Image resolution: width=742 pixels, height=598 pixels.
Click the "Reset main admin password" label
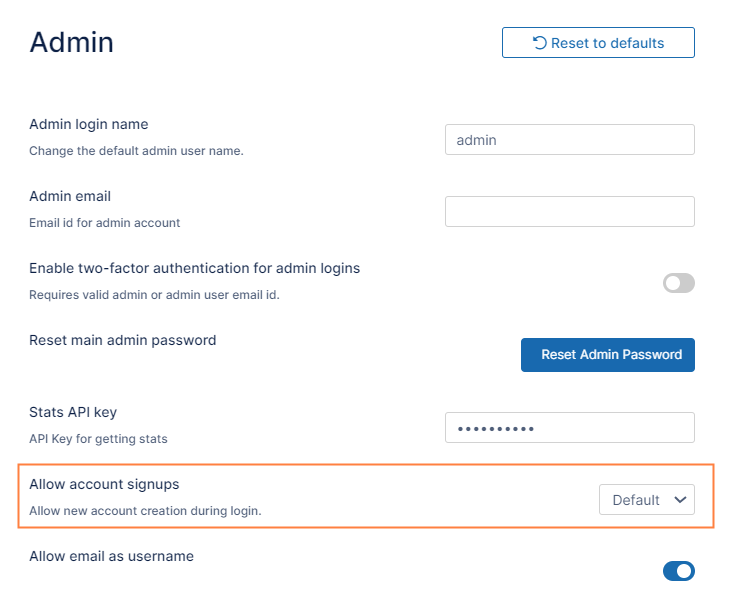coord(122,341)
